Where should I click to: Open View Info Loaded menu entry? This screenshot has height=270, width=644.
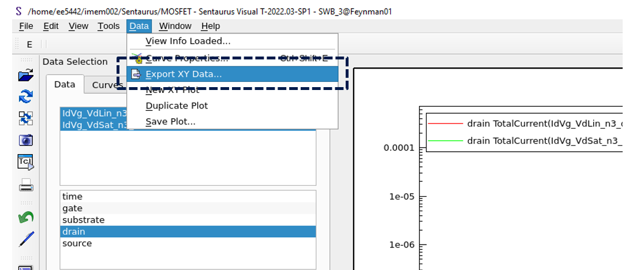(188, 41)
